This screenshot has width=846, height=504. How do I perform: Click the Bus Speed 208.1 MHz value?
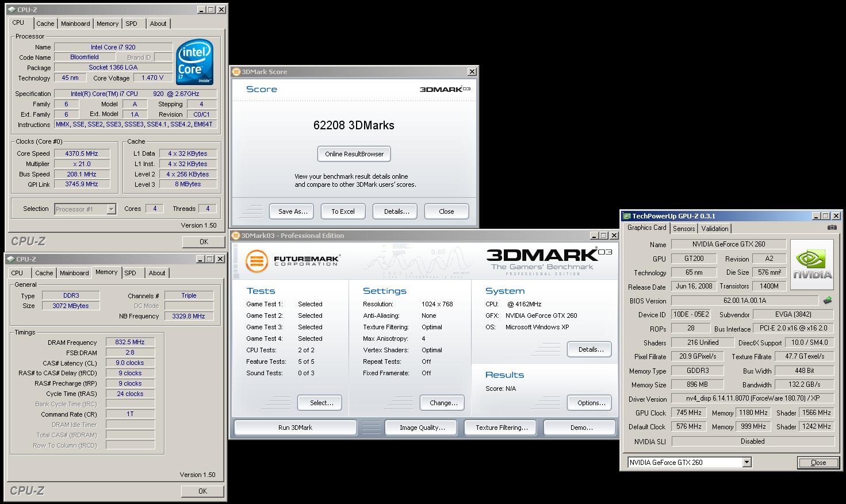[x=82, y=174]
